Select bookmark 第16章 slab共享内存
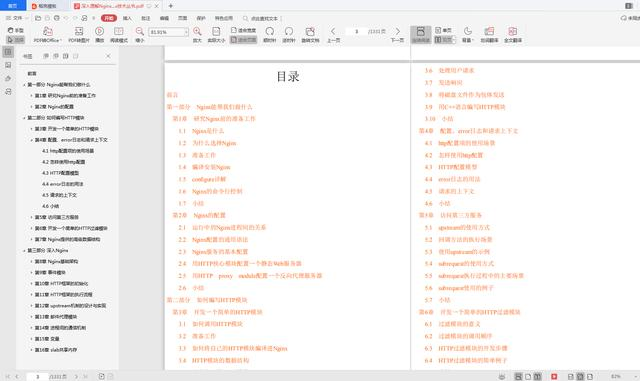The image size is (640, 381). 56,350
